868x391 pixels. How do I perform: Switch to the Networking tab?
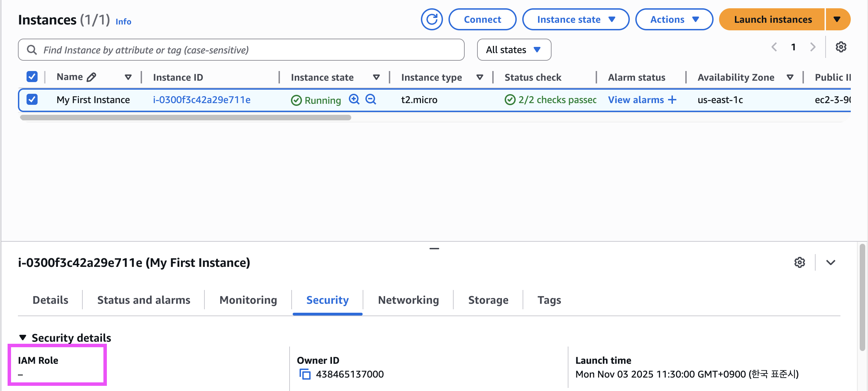click(x=408, y=300)
